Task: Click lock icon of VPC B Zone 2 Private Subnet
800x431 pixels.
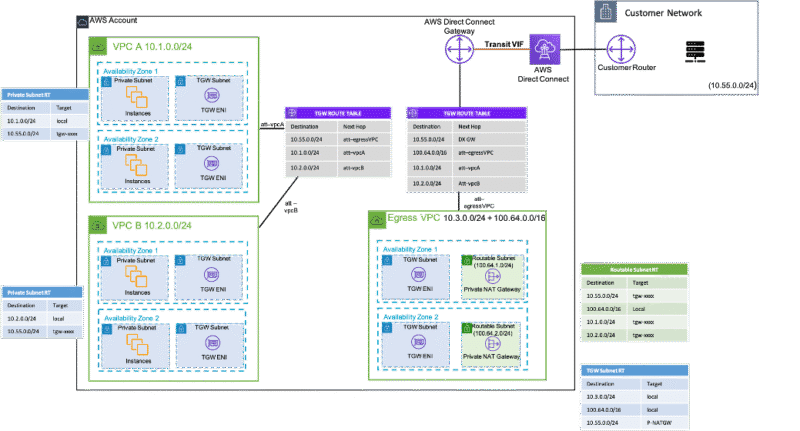Action: coord(107,329)
